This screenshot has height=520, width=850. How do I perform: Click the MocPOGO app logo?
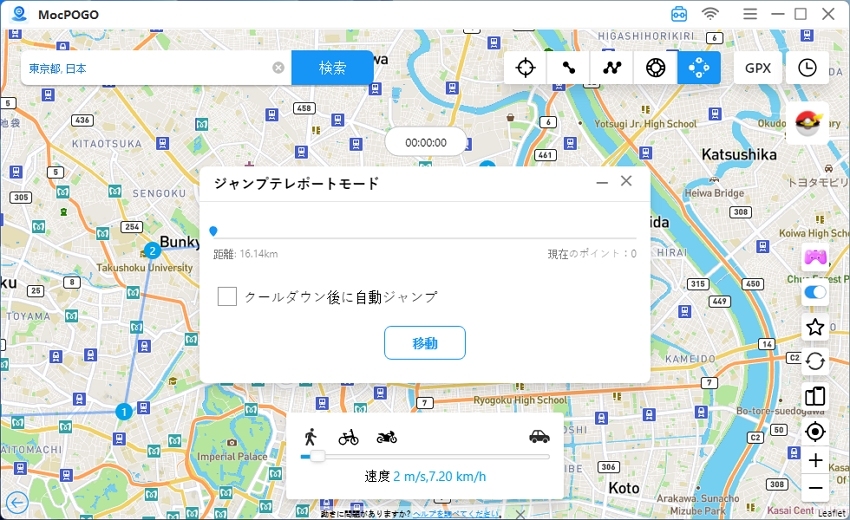pyautogui.click(x=20, y=14)
